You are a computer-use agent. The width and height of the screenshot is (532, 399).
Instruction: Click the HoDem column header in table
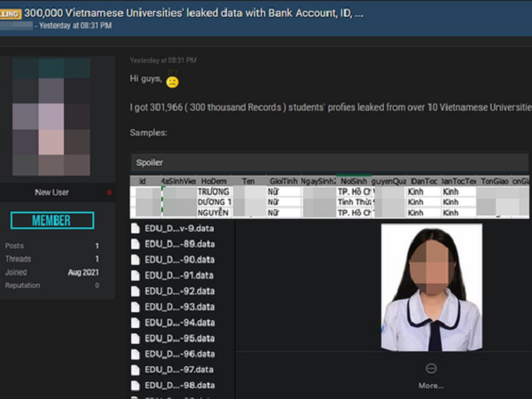tap(215, 180)
